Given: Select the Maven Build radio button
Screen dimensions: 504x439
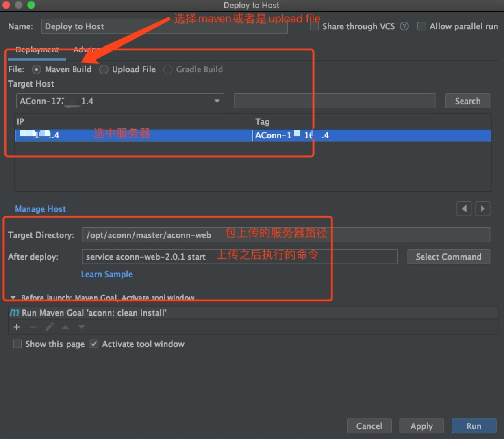Looking at the screenshot, I should pyautogui.click(x=36, y=69).
